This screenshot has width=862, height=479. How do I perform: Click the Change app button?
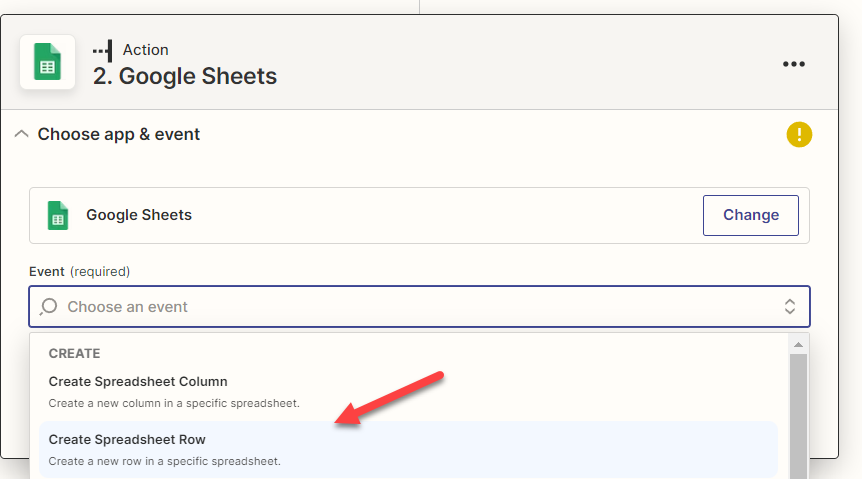tap(750, 215)
